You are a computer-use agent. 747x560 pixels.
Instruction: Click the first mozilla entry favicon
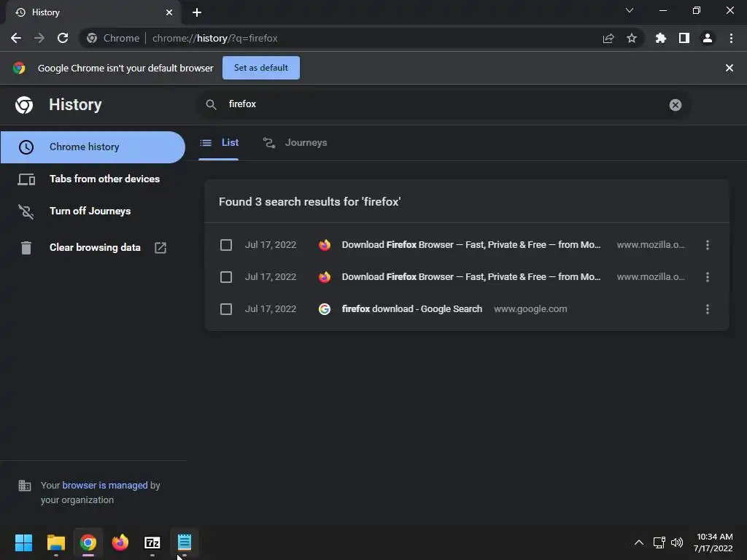[325, 245]
